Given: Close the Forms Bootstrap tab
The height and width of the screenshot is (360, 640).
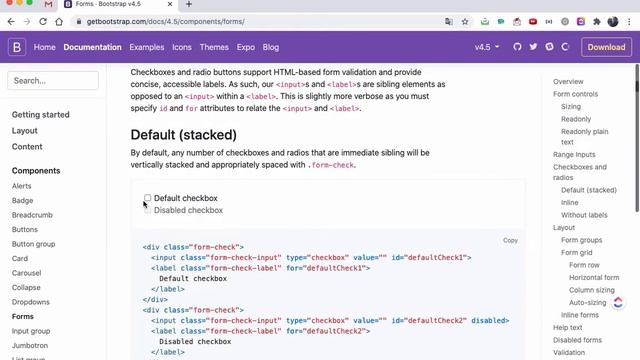Looking at the screenshot, I should pyautogui.click(x=170, y=4).
